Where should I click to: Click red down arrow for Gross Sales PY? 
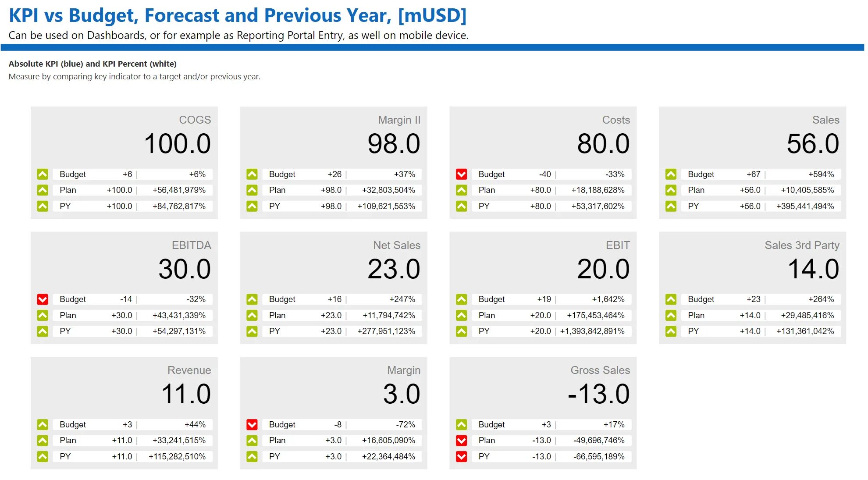(x=462, y=456)
